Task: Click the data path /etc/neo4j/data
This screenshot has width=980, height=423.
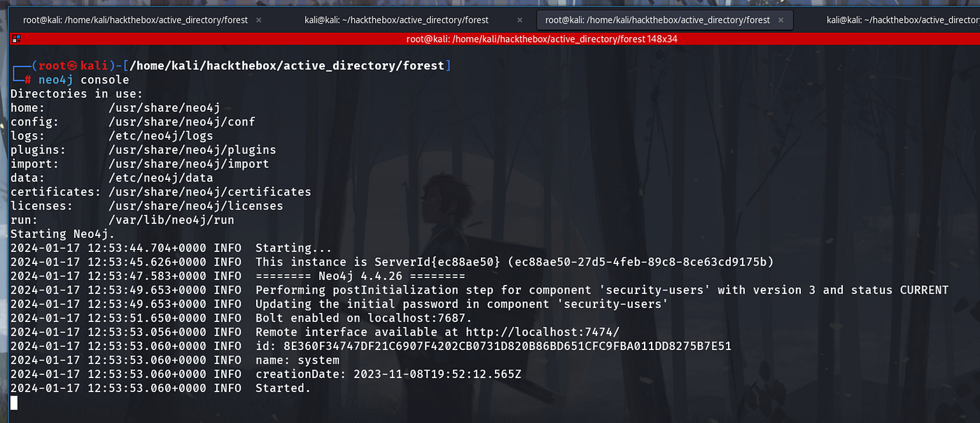Action: point(161,178)
